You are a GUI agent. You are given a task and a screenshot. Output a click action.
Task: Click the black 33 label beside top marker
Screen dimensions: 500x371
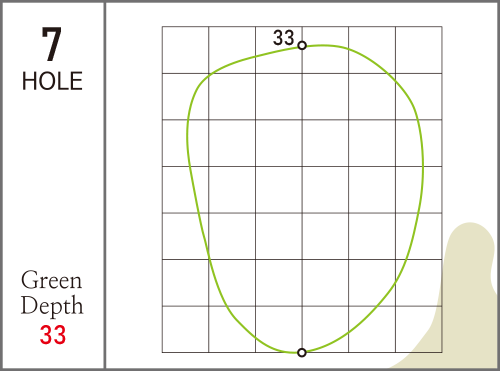[284, 37]
